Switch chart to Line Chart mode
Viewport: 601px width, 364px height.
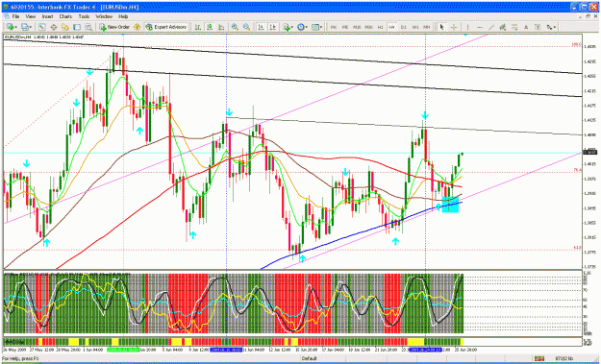[221, 27]
